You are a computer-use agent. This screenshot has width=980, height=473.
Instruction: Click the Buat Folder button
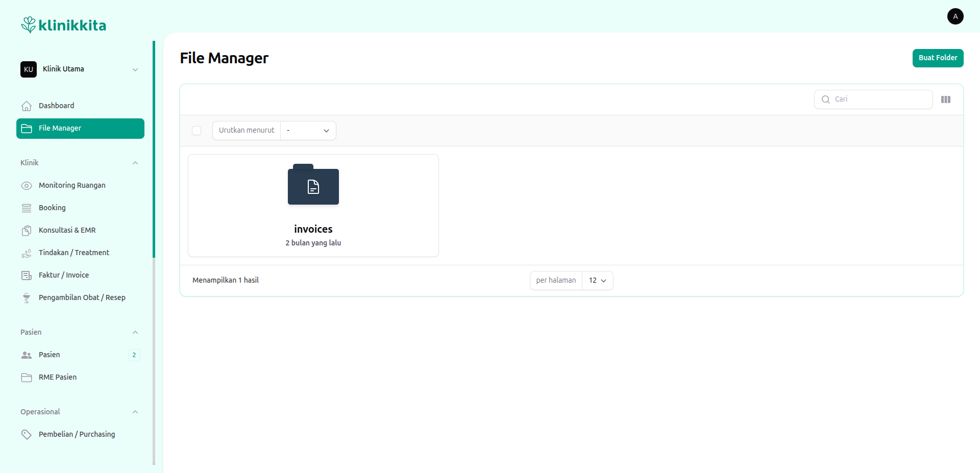(938, 58)
